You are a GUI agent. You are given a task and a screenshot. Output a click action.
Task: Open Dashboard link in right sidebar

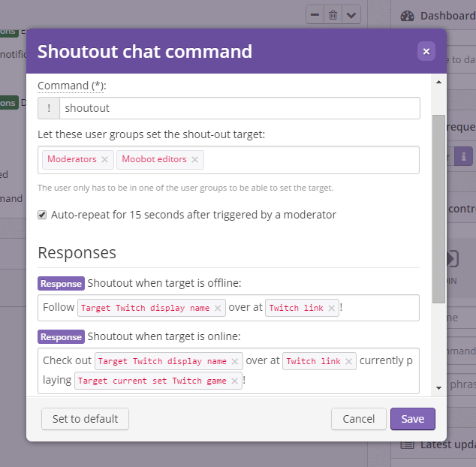(x=447, y=16)
